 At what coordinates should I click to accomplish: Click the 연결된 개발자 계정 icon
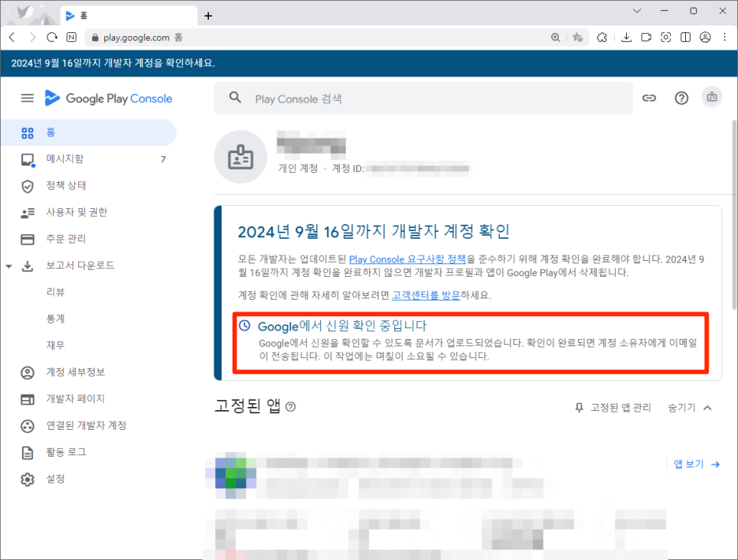(28, 426)
